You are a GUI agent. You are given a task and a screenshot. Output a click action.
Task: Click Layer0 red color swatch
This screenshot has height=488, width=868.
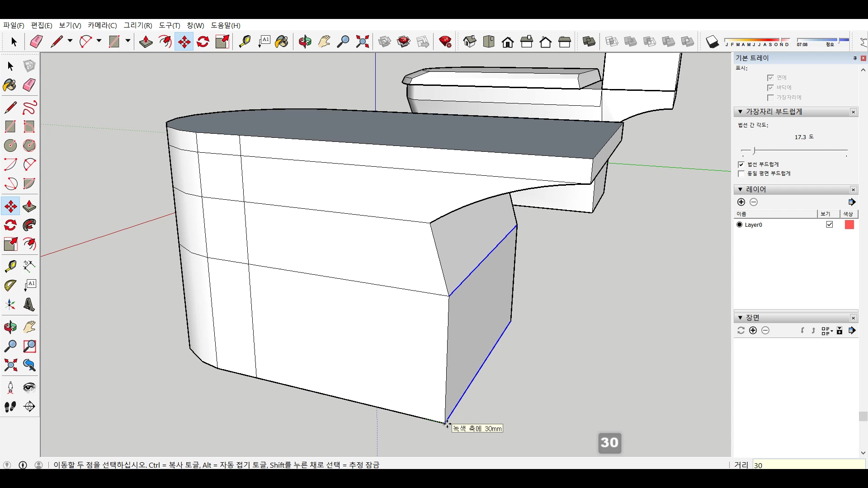tap(849, 225)
